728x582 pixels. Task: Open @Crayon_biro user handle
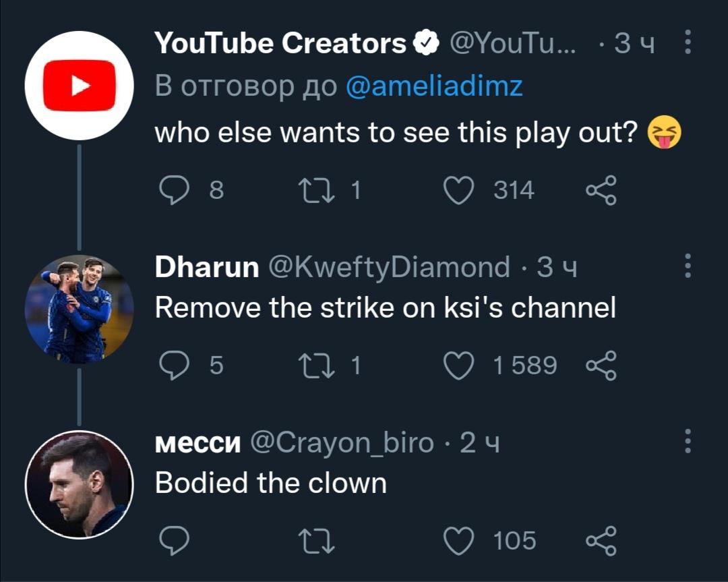pyautogui.click(x=342, y=442)
